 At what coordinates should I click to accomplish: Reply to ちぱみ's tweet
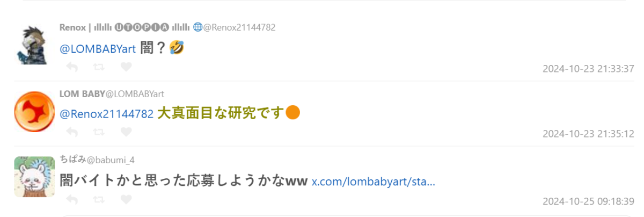tap(72, 200)
